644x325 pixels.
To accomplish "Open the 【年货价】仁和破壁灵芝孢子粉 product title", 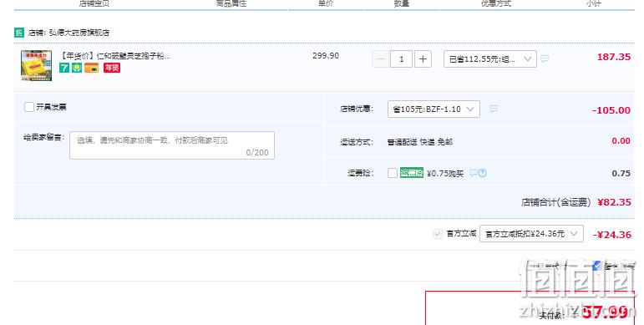I will [x=115, y=56].
